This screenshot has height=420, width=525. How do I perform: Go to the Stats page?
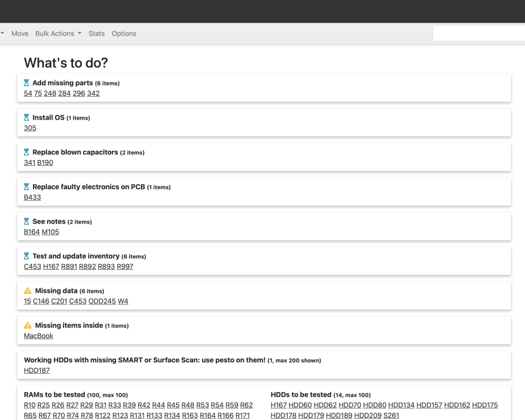97,34
